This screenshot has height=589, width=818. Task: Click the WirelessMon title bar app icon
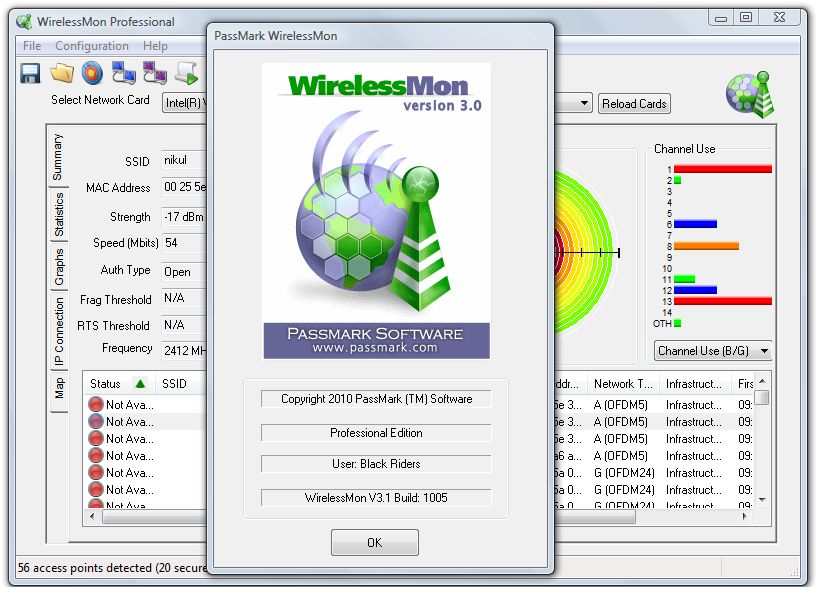[x=24, y=22]
